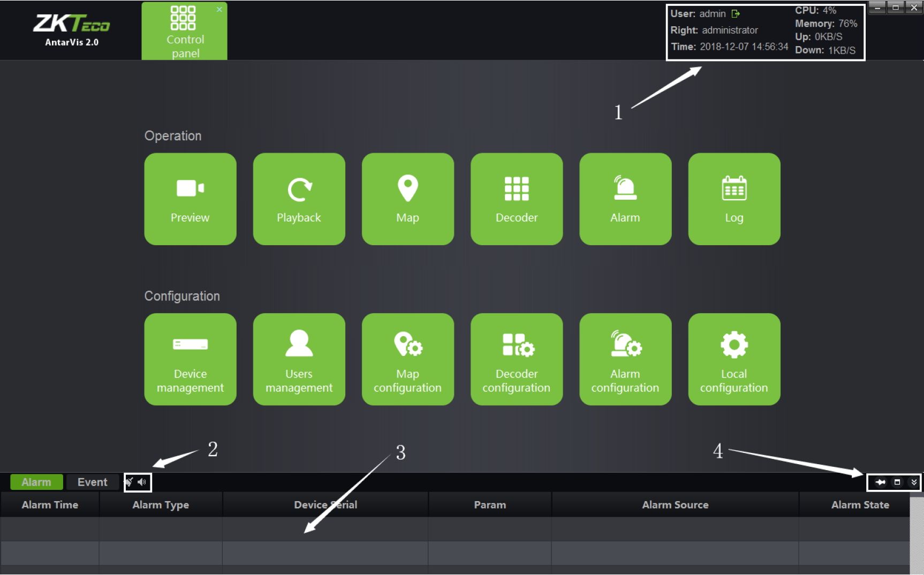
Task: Close the Control panel tab
Action: click(x=219, y=10)
